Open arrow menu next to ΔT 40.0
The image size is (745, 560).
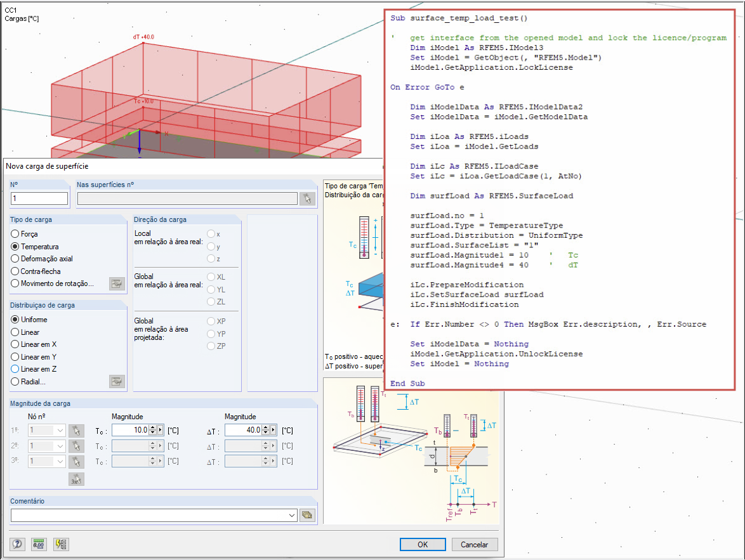pyautogui.click(x=274, y=431)
